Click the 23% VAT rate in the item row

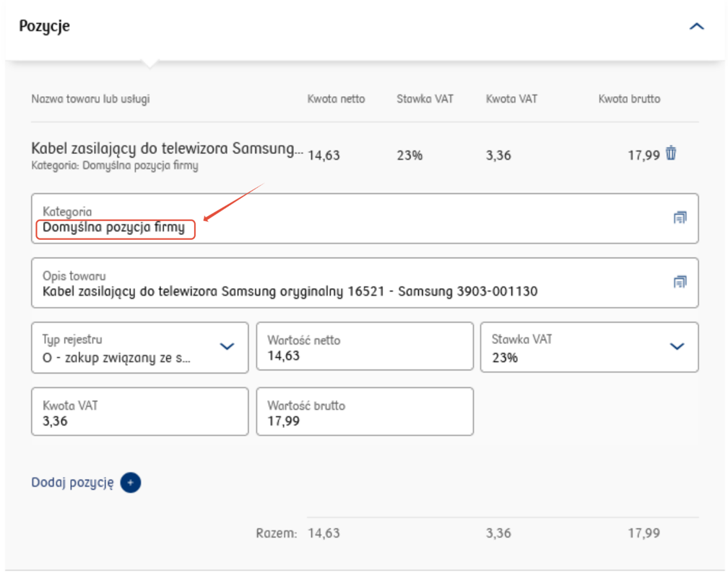click(409, 155)
